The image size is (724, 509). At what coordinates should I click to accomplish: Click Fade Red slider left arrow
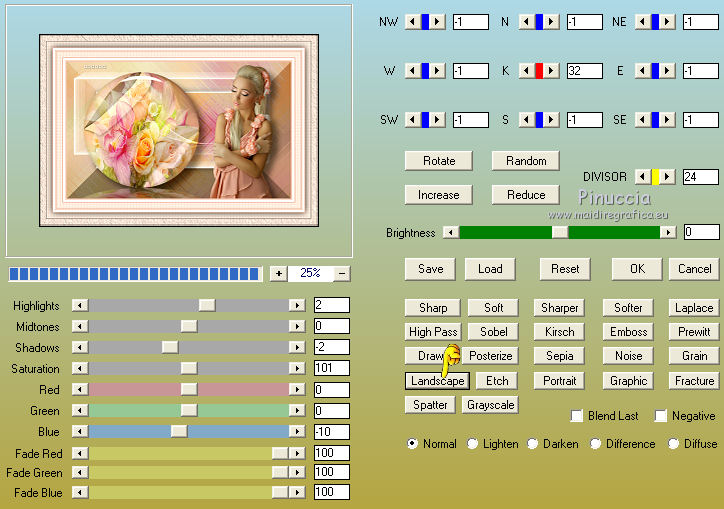(80, 453)
